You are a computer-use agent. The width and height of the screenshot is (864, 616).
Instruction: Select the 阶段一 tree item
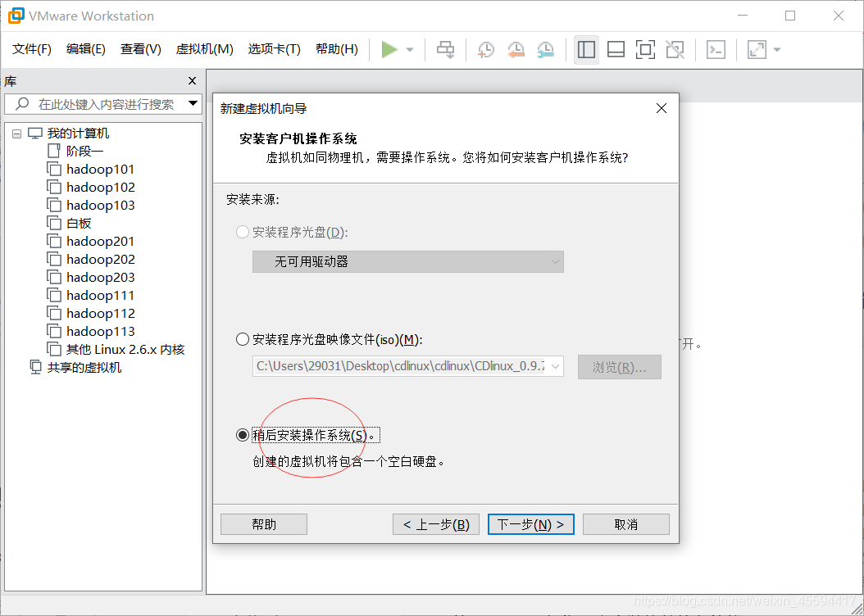pyautogui.click(x=85, y=151)
